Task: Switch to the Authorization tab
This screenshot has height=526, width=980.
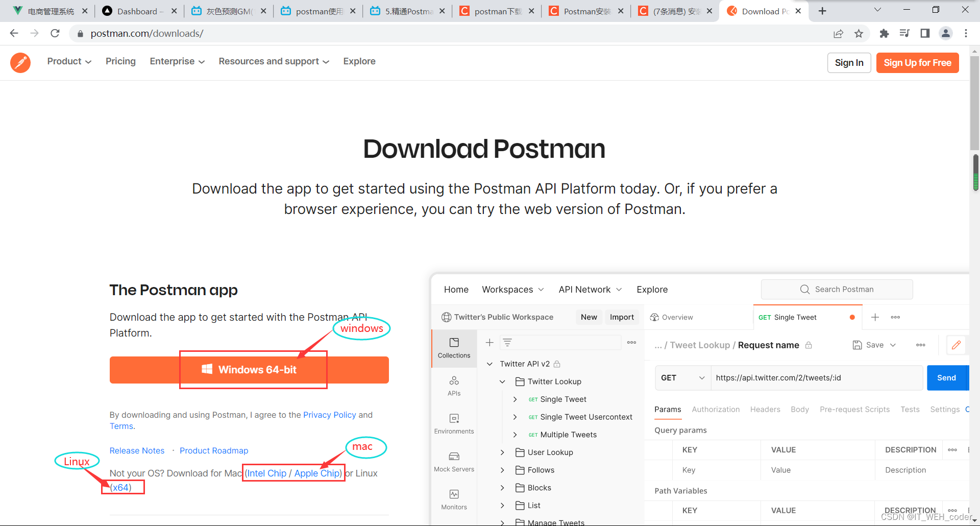Action: coord(716,409)
